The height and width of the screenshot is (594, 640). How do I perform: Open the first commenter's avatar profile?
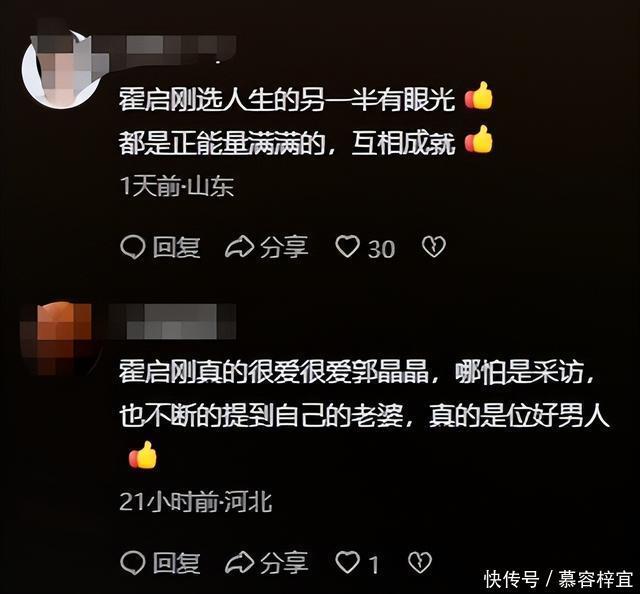(x=61, y=67)
